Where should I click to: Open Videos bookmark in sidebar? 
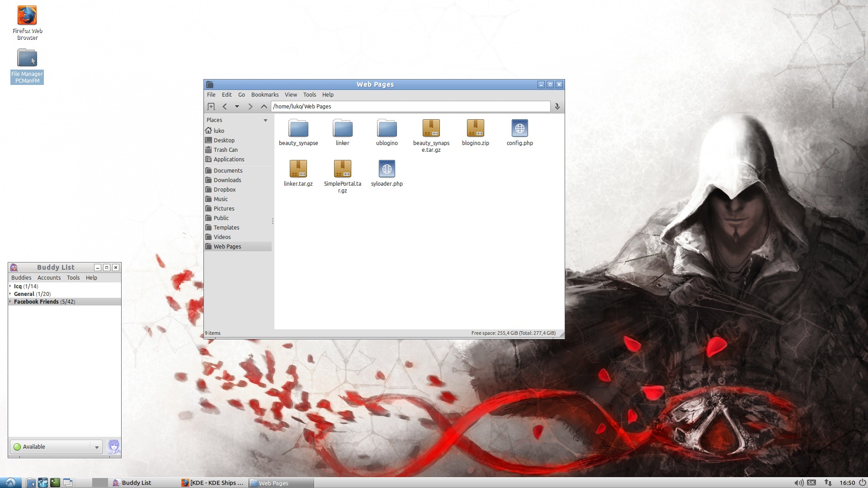point(238,237)
